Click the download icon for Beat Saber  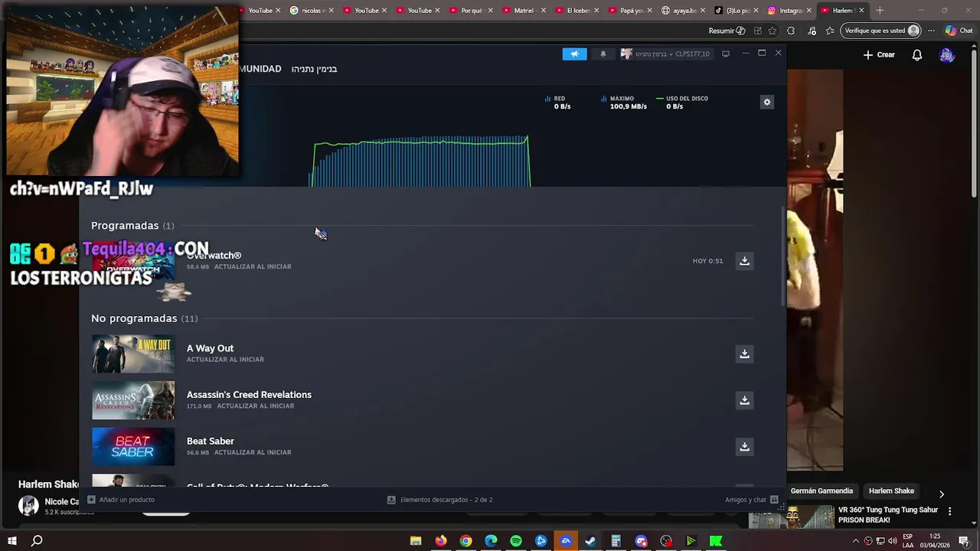(744, 446)
